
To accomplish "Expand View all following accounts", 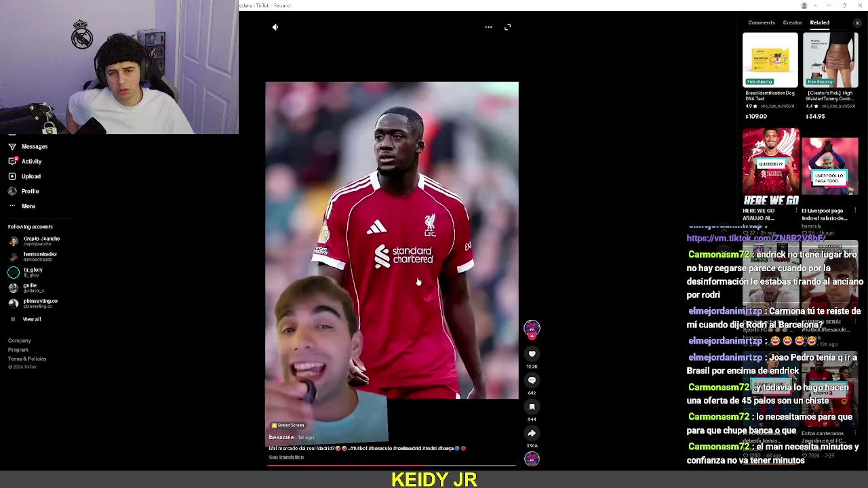I will coord(32,319).
